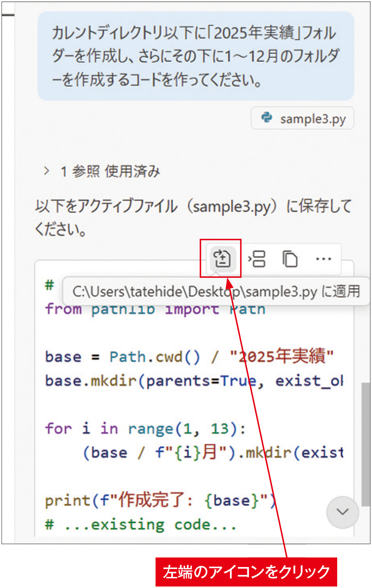This screenshot has height=588, width=372.
Task: Copy the code block with the copy icon
Action: point(290,259)
